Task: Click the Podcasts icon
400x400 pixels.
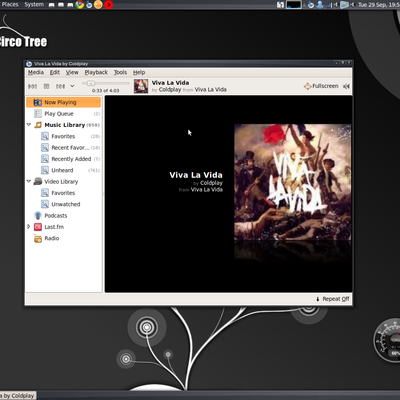Action: tap(38, 216)
